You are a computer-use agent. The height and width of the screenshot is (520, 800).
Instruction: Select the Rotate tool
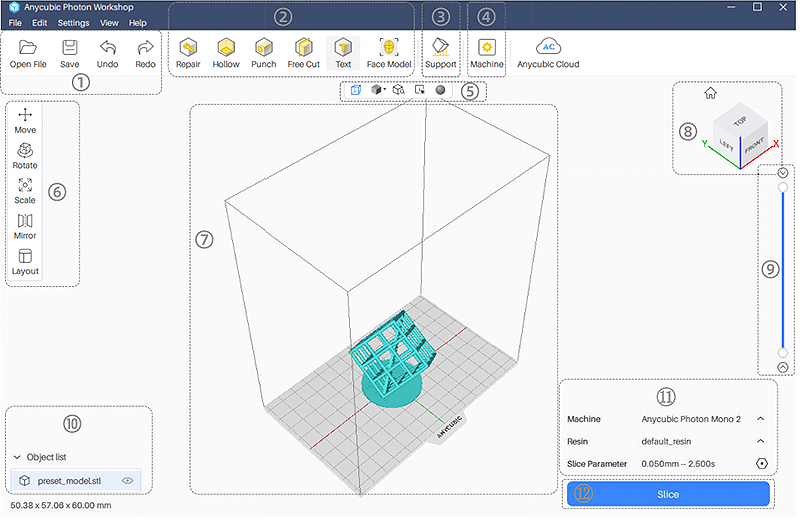pos(25,156)
